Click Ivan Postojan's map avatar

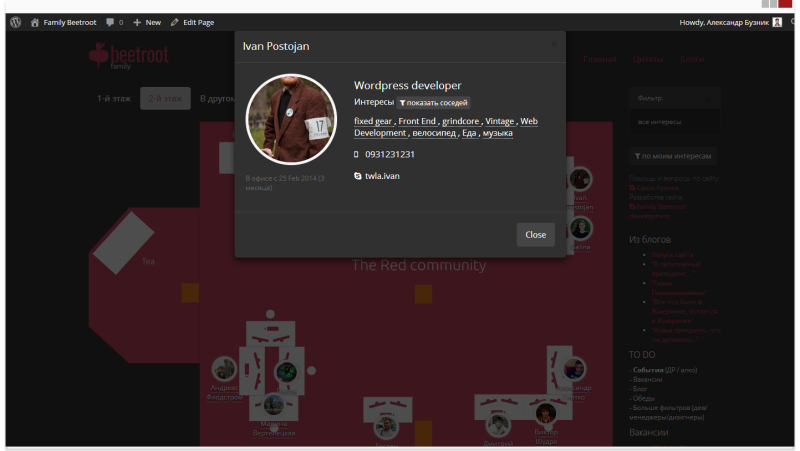click(580, 179)
